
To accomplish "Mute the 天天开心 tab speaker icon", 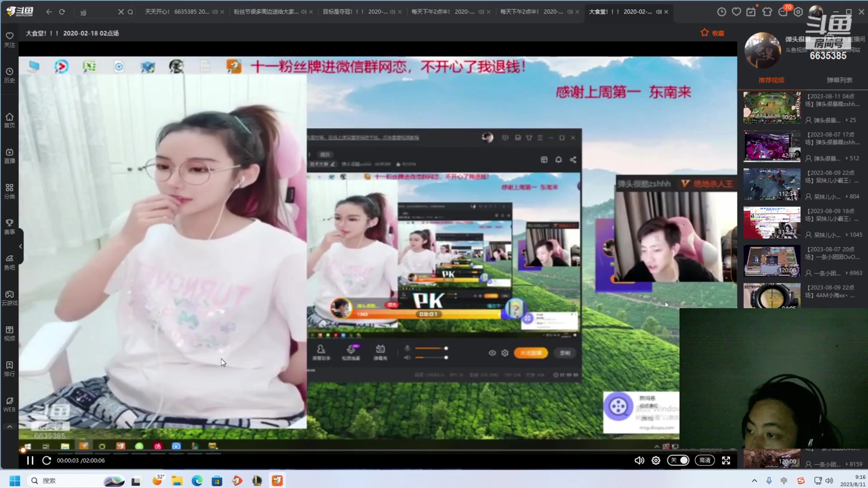I will click(x=215, y=12).
